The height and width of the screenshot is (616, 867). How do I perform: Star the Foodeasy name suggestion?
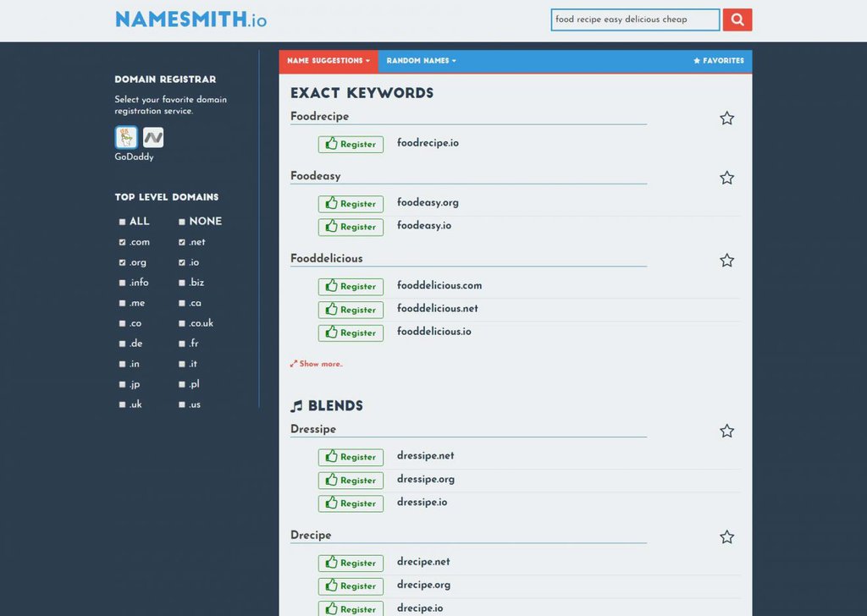(726, 178)
